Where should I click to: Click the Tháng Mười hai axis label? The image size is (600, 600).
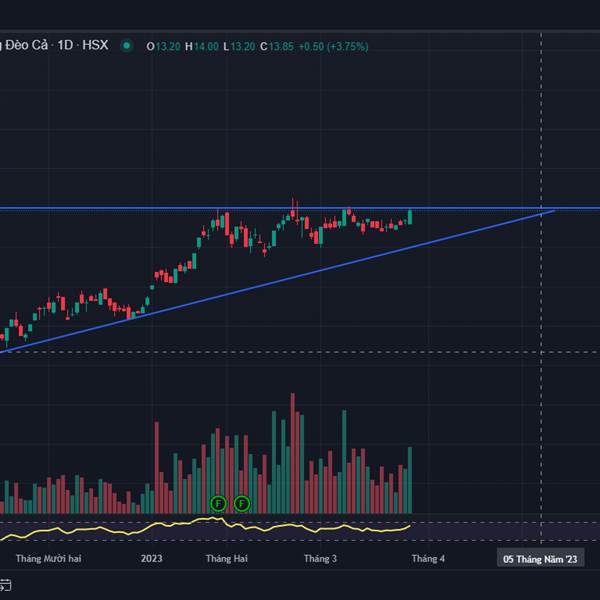[49, 559]
